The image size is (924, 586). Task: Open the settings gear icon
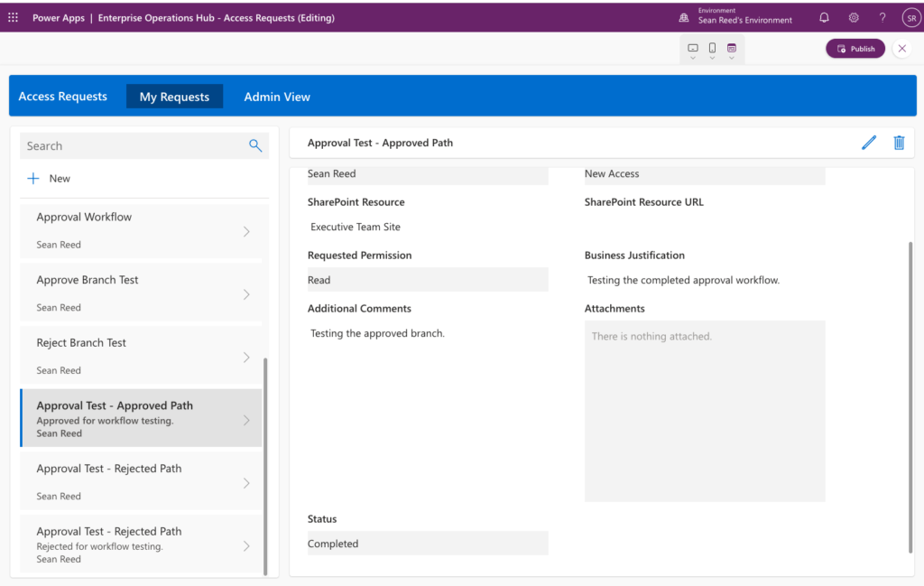tap(854, 18)
